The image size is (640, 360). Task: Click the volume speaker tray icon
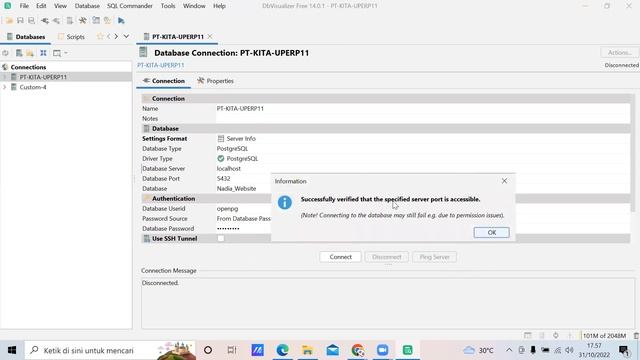click(x=570, y=350)
